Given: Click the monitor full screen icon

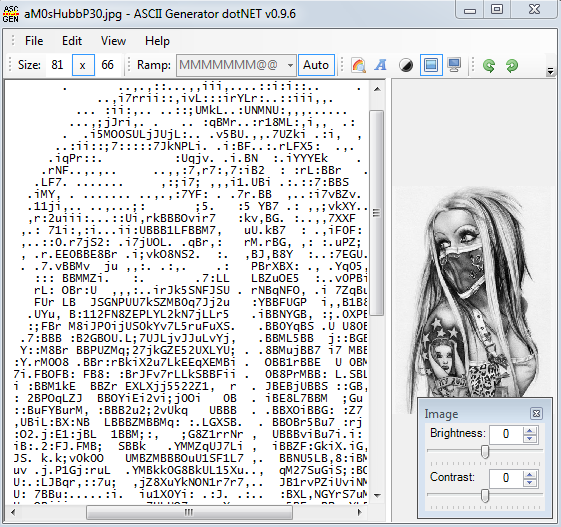Looking at the screenshot, I should click(x=454, y=65).
